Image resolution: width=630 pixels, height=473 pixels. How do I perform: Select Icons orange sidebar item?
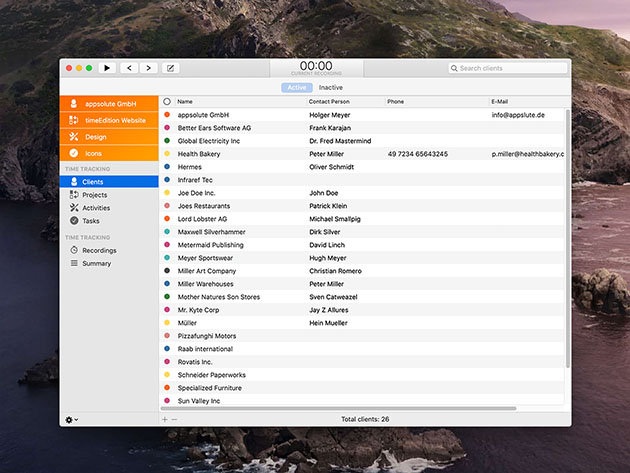[109, 153]
